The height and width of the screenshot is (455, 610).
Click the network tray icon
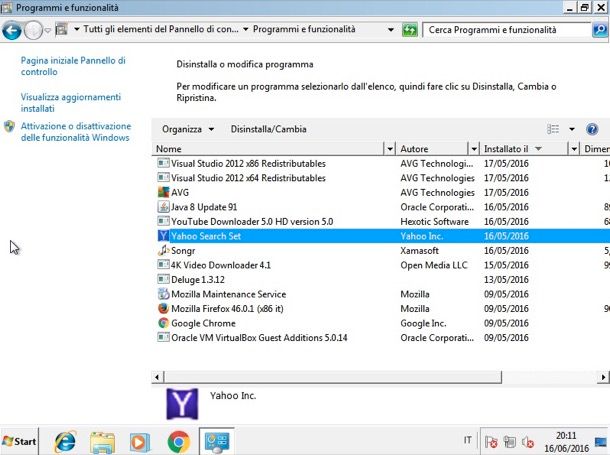point(509,441)
